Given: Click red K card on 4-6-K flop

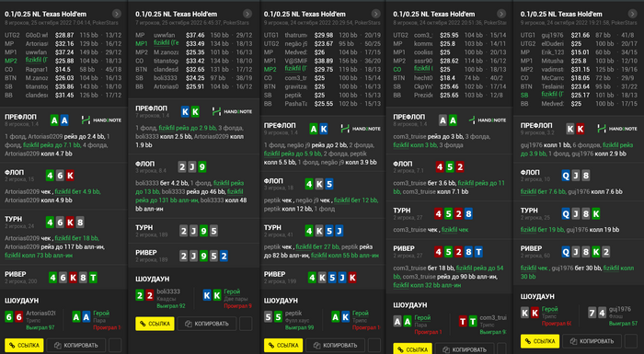Looking at the screenshot, I should [x=70, y=176].
